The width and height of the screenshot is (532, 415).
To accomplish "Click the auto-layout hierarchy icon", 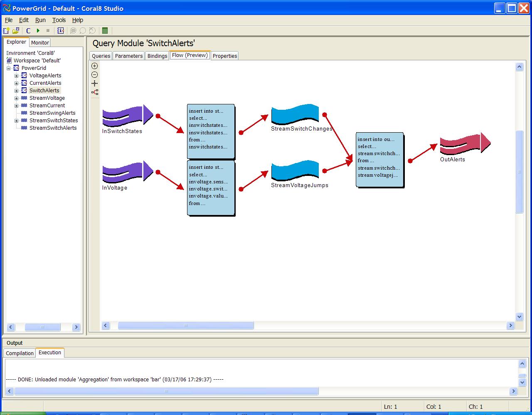I will tap(95, 92).
